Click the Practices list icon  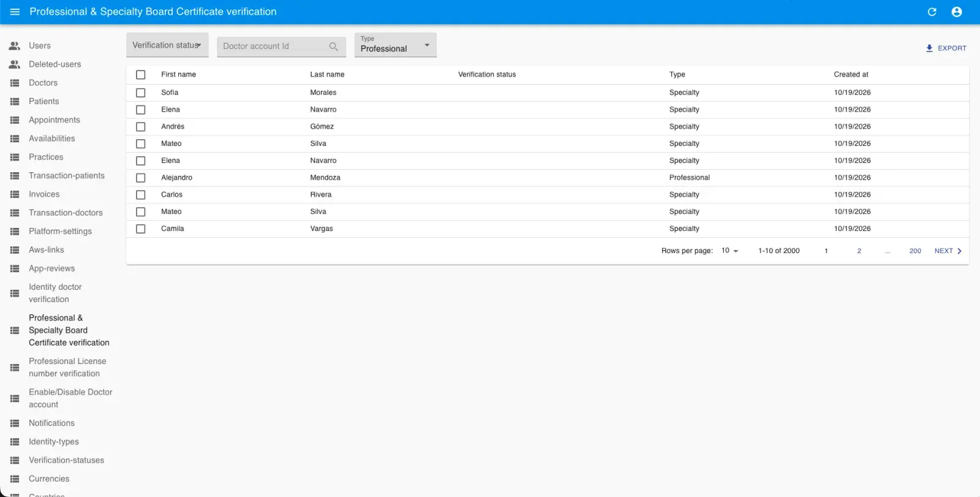(x=15, y=157)
